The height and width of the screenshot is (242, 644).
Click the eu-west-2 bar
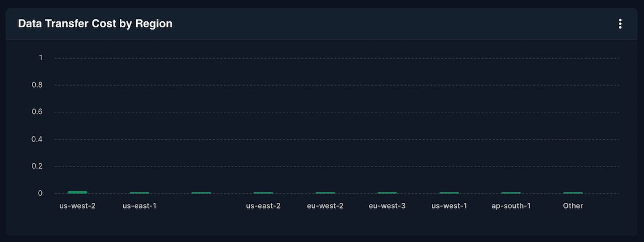[x=325, y=193]
